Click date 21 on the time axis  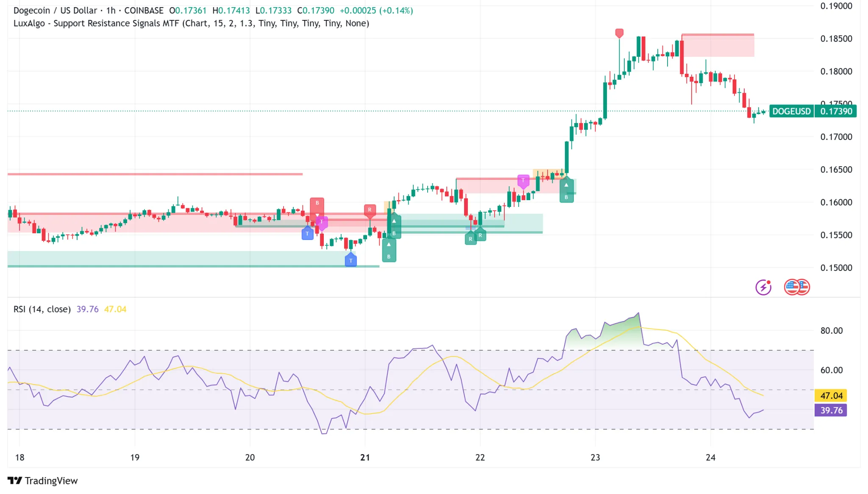coord(365,457)
